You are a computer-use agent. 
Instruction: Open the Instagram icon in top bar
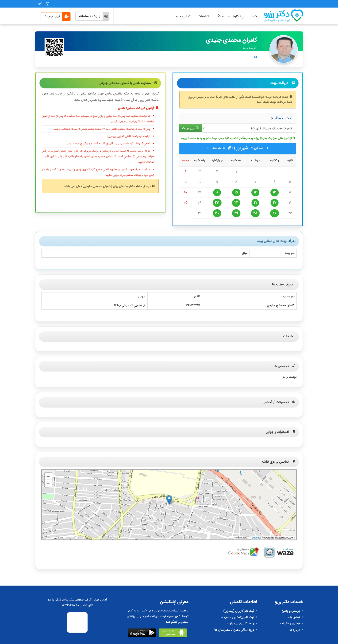47,4
